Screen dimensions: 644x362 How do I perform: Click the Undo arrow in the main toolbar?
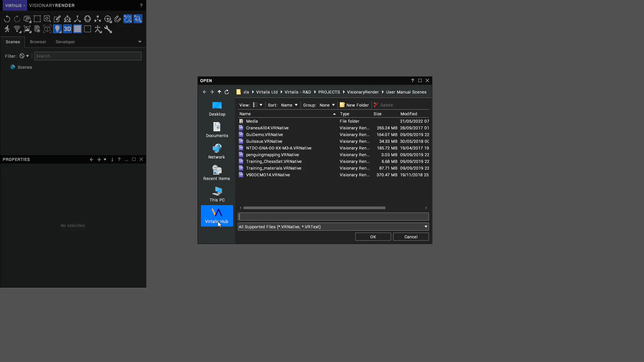click(7, 19)
